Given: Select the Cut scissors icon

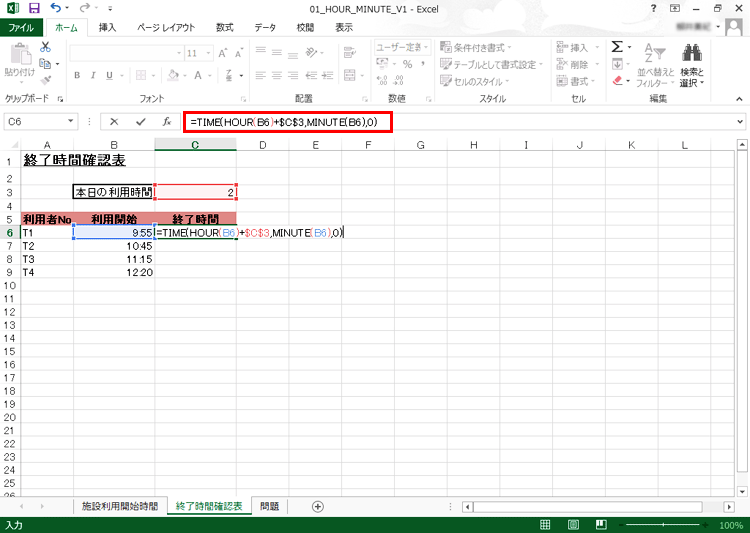Looking at the screenshot, I should (x=45, y=47).
